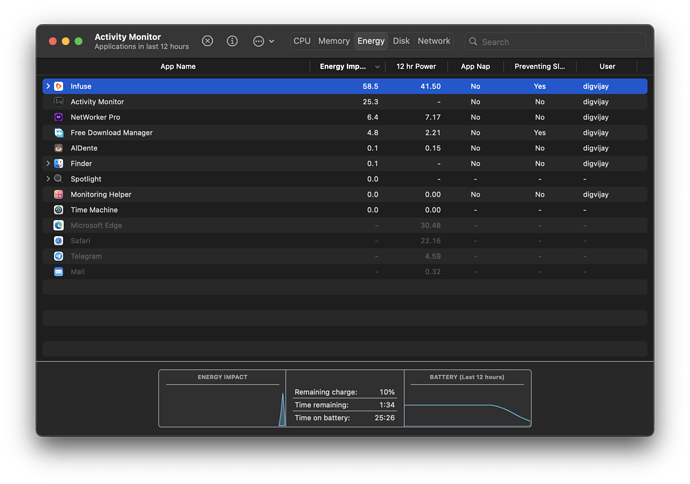Image resolution: width=690 pixels, height=484 pixels.
Task: Click the search magnifier icon
Action: click(x=473, y=41)
